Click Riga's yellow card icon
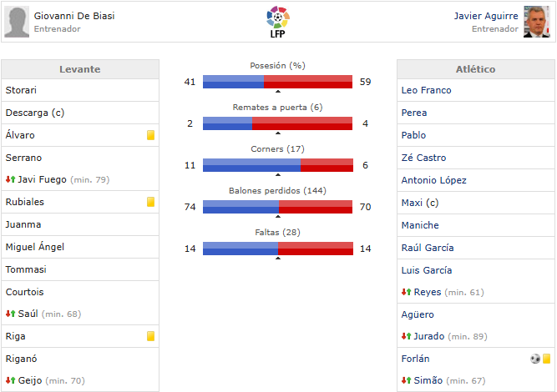 151,336
